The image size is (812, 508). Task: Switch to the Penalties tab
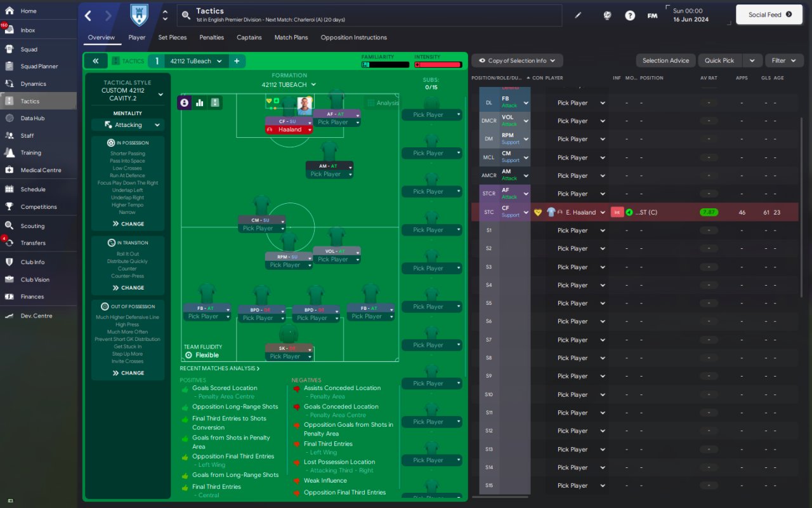212,37
